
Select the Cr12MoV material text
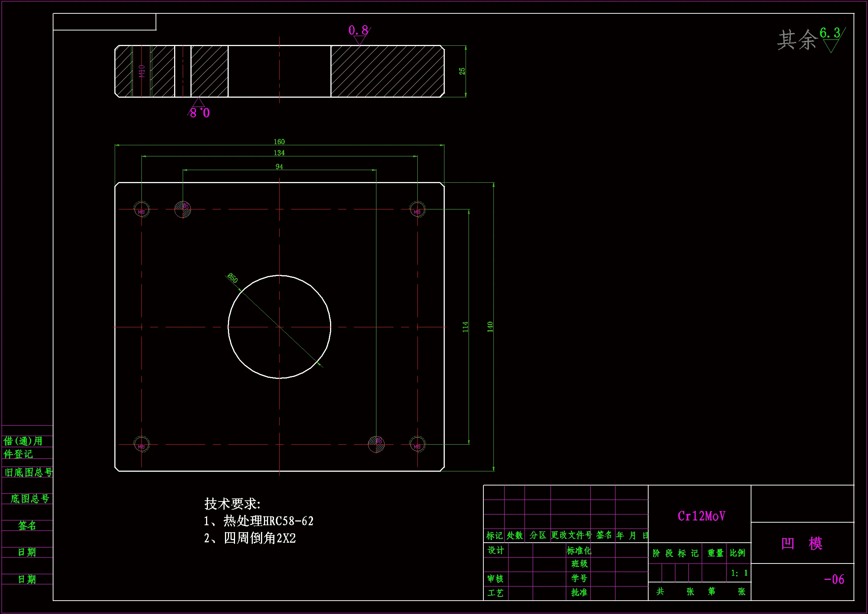pyautogui.click(x=701, y=516)
